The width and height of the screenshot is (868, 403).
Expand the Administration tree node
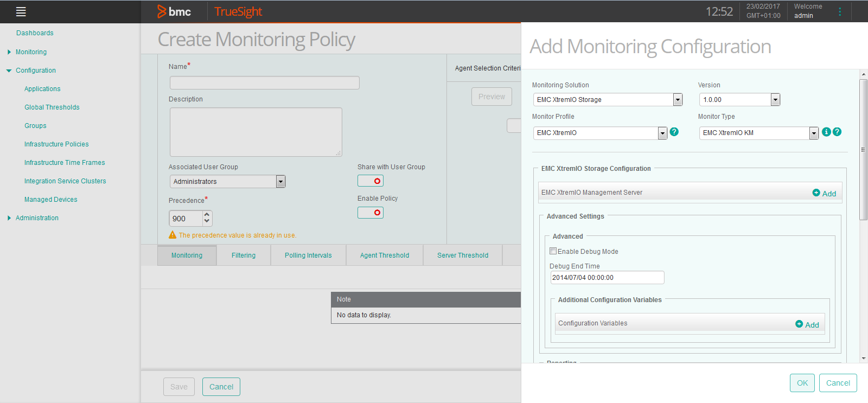9,218
